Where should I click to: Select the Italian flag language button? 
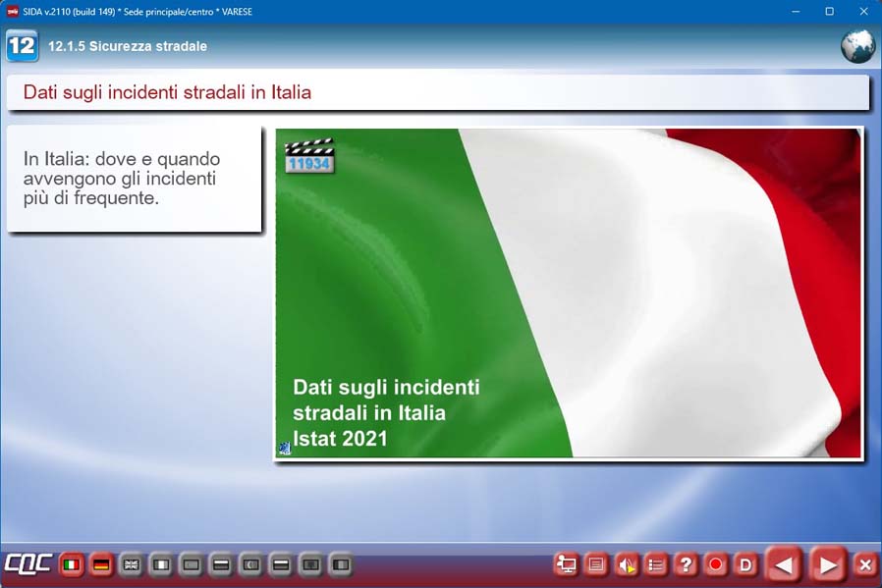pyautogui.click(x=71, y=565)
